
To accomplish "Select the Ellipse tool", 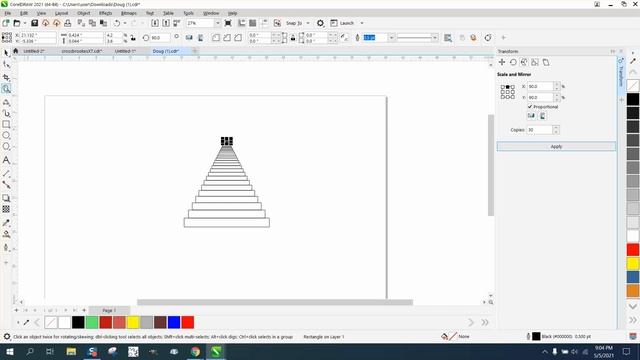I will 6,135.
